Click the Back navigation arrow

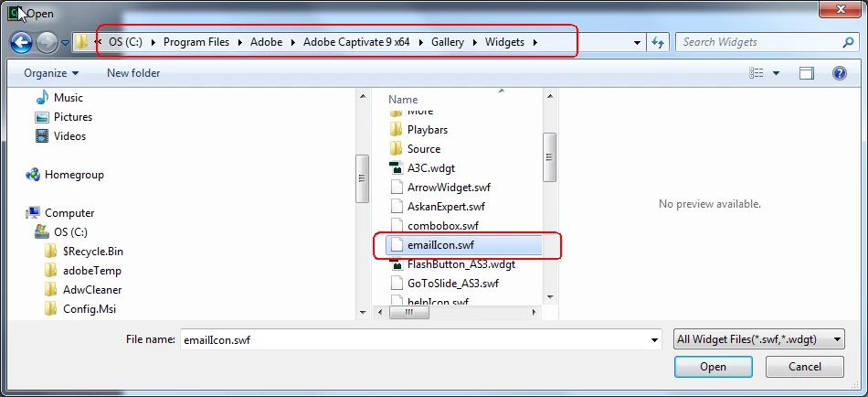[22, 42]
